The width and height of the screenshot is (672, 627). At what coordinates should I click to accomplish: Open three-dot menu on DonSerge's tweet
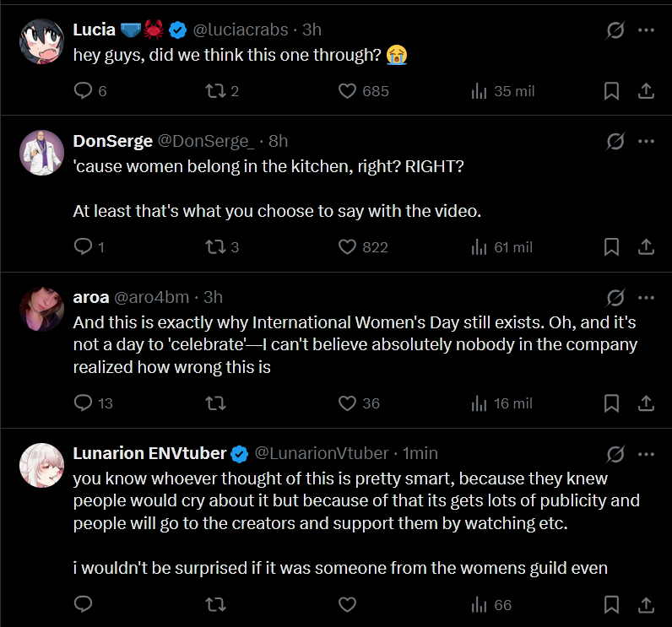coord(646,141)
